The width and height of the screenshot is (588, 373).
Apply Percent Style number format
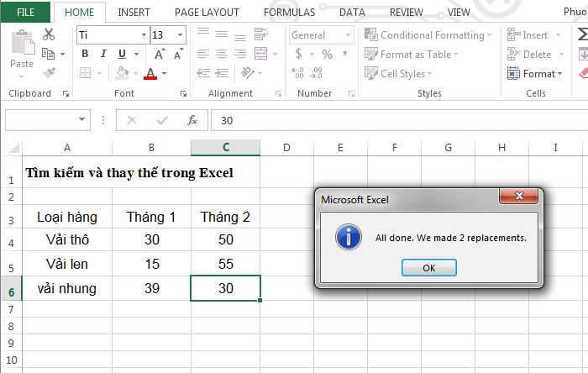click(327, 55)
